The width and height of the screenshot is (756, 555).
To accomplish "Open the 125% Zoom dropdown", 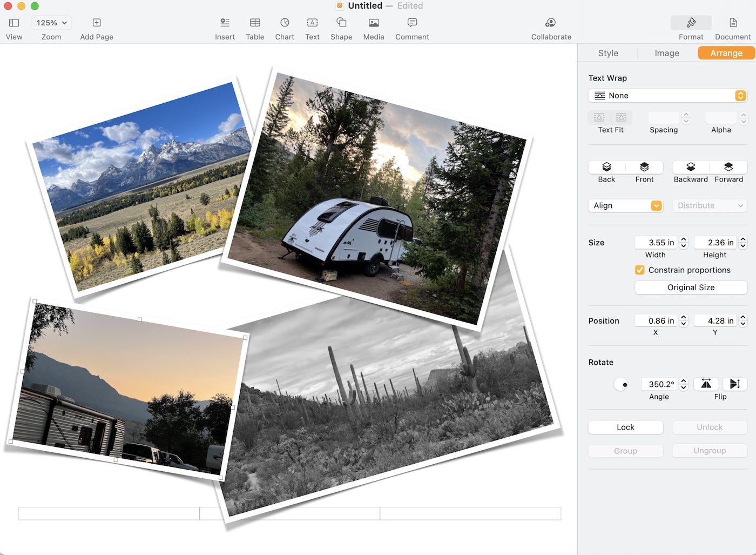I will point(52,23).
